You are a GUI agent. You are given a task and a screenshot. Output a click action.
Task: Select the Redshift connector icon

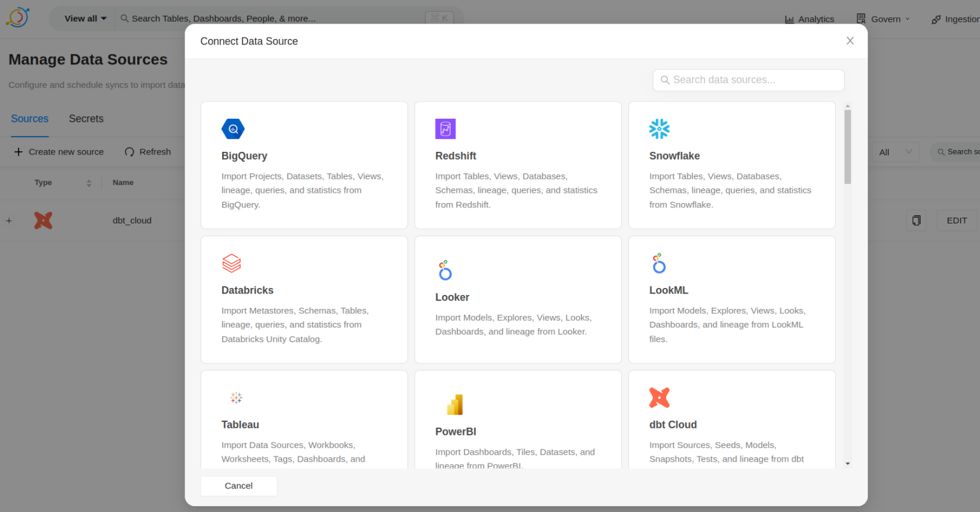click(x=445, y=128)
